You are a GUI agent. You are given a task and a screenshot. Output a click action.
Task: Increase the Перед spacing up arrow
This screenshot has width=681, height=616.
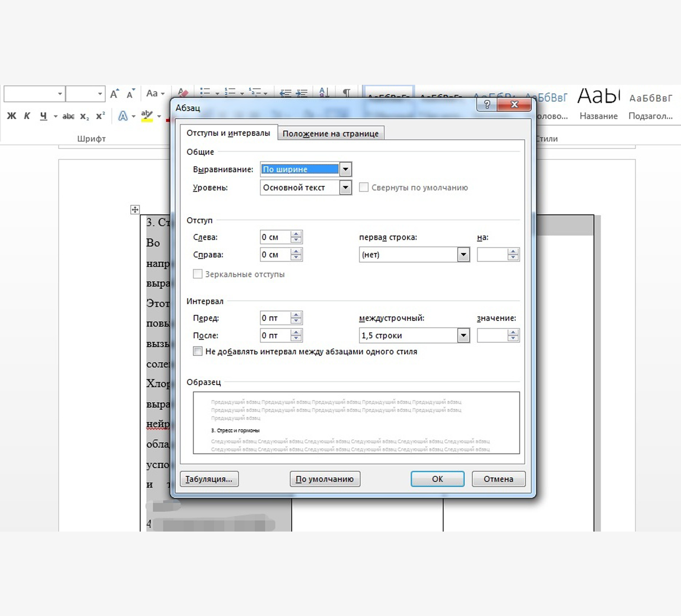click(296, 315)
